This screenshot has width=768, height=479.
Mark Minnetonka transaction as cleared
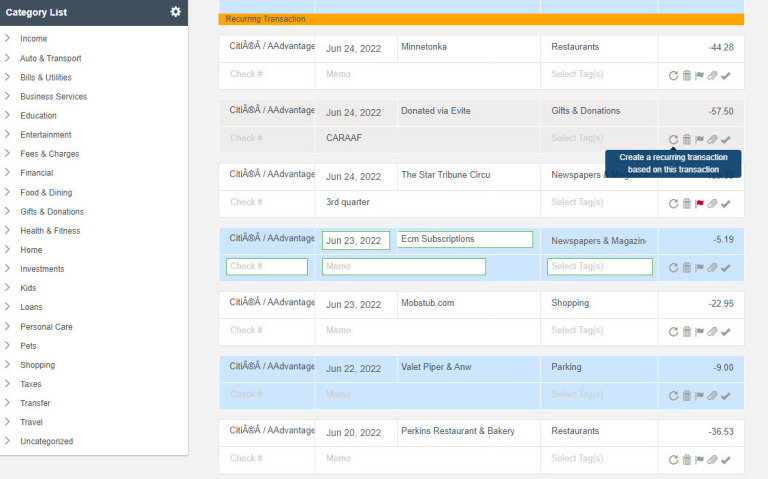[x=726, y=75]
